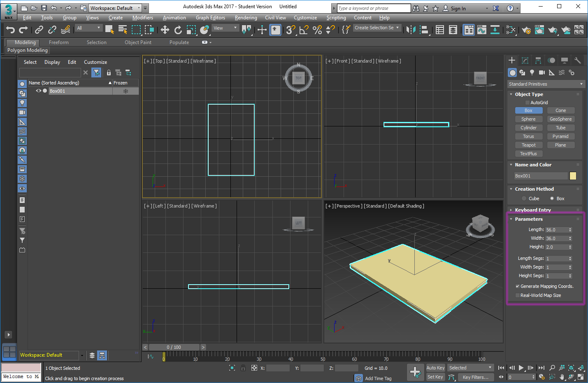Select the Lights category in Create panel
Image resolution: width=588 pixels, height=383 pixels.
click(532, 72)
